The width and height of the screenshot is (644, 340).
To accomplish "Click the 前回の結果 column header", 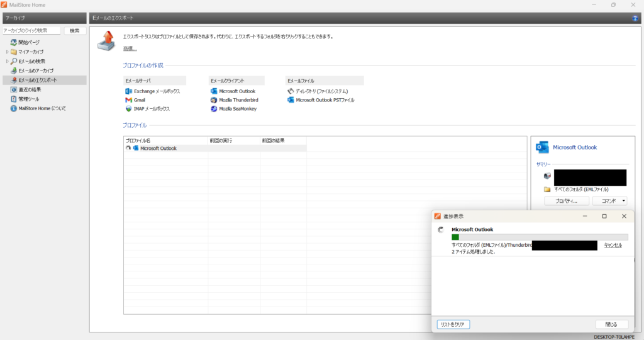I will click(x=284, y=140).
